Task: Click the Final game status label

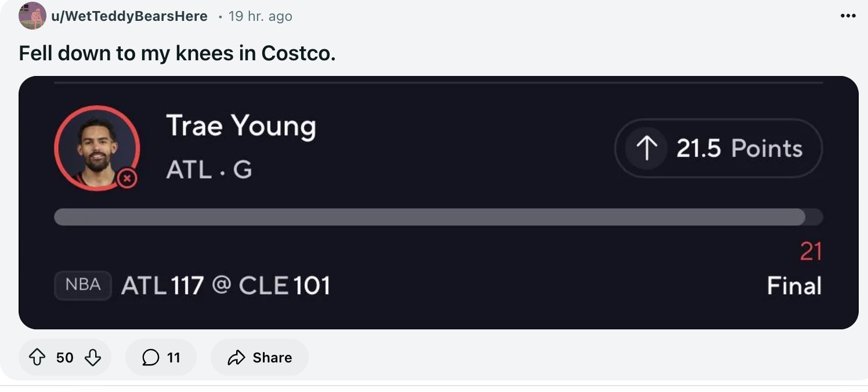Action: click(x=794, y=286)
